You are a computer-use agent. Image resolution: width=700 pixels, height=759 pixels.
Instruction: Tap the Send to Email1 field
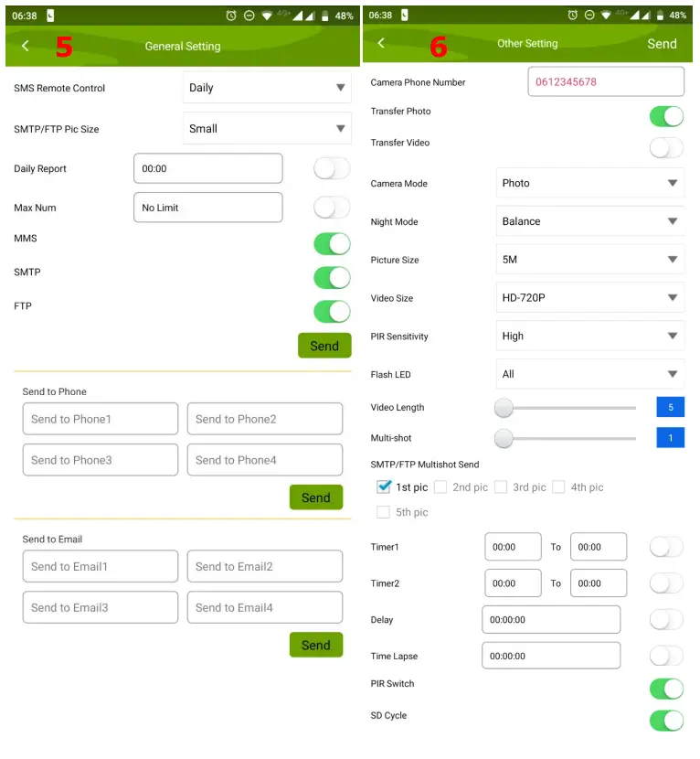101,566
